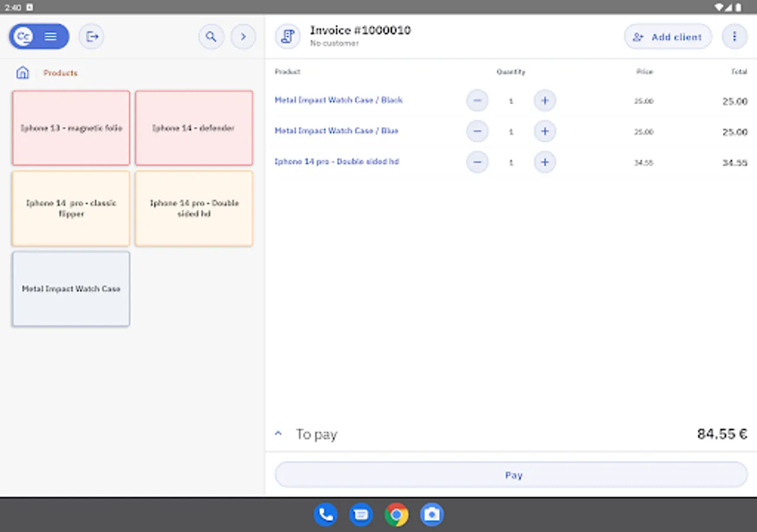The height and width of the screenshot is (532, 757).
Task: Expand the To pay summary chevron
Action: (x=279, y=434)
